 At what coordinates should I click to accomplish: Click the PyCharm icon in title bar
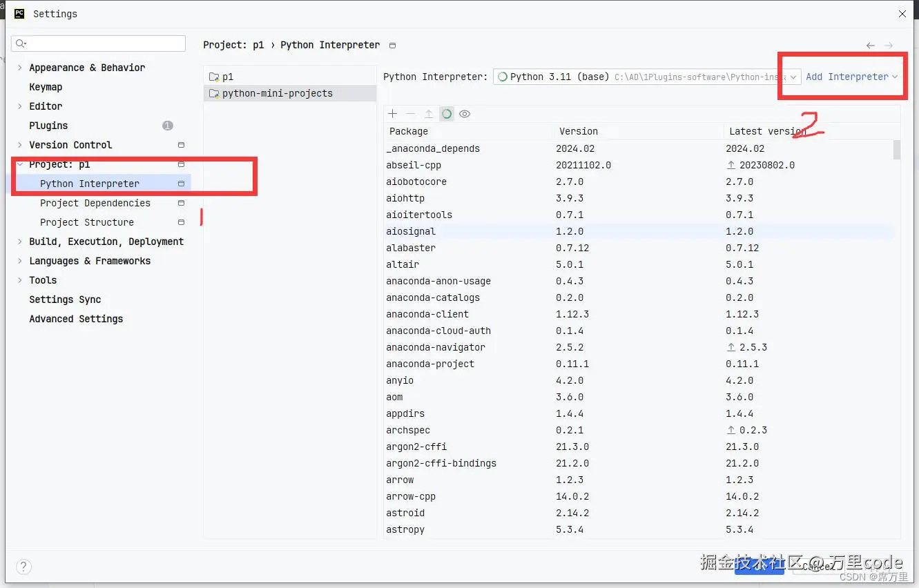[x=19, y=13]
